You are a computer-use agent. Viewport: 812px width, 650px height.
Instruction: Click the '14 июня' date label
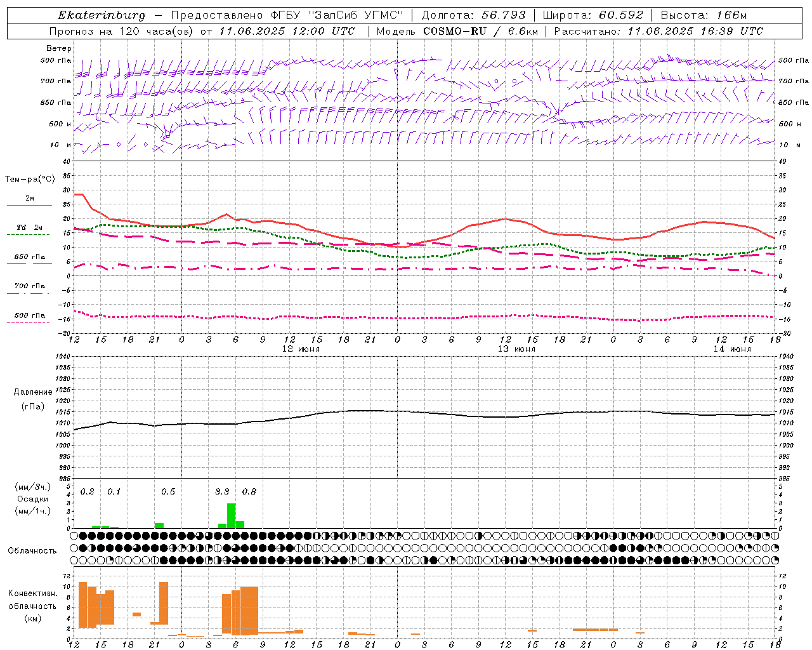tap(732, 349)
